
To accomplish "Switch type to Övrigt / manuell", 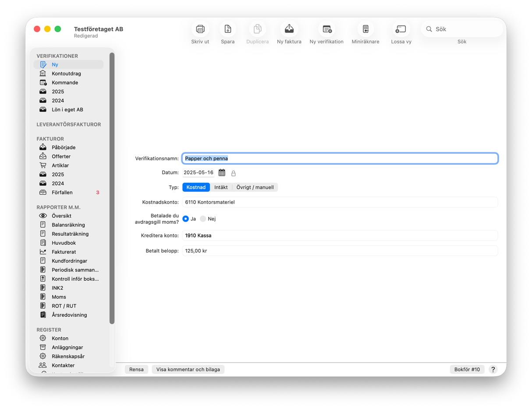I will pos(255,187).
